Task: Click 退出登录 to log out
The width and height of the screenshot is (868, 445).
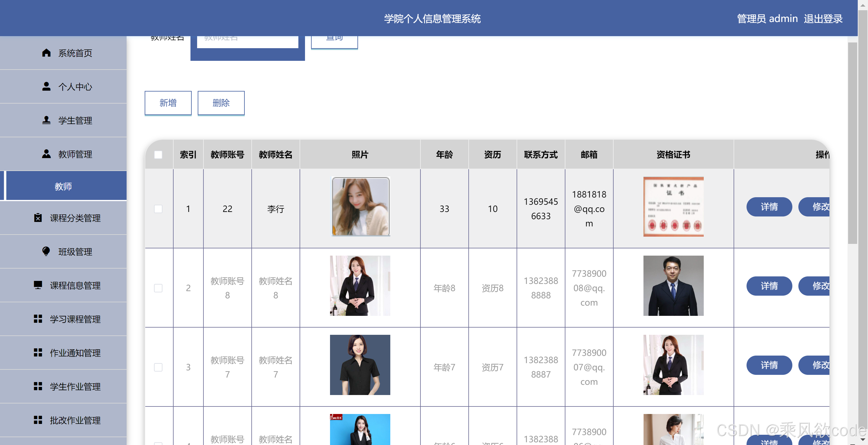Action: (x=822, y=19)
